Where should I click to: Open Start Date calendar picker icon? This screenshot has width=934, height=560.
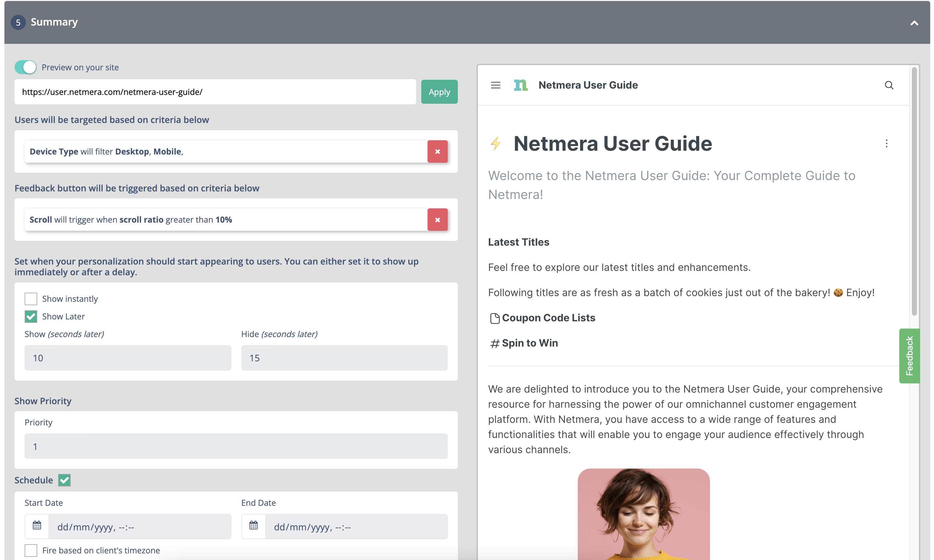pos(37,526)
